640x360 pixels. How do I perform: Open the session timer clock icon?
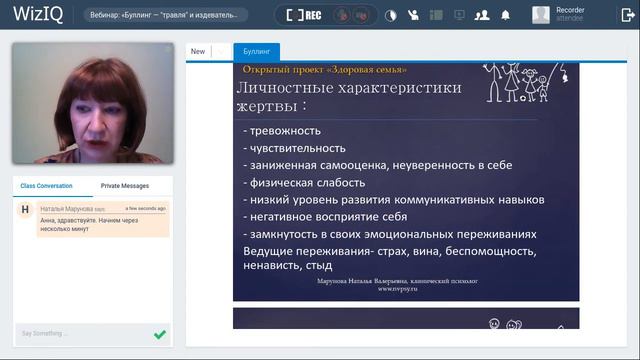pos(391,16)
